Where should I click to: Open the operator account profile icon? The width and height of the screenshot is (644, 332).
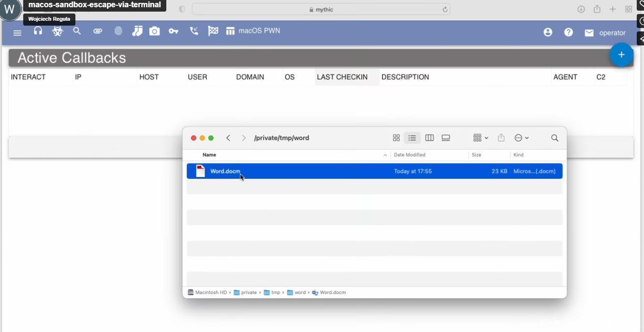(548, 32)
